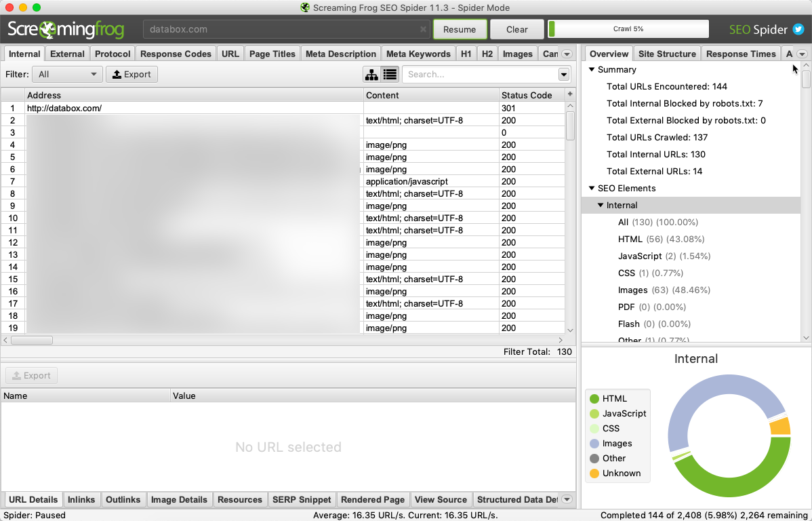The height and width of the screenshot is (521, 812).
Task: Open the Response Codes tab
Action: click(x=176, y=54)
